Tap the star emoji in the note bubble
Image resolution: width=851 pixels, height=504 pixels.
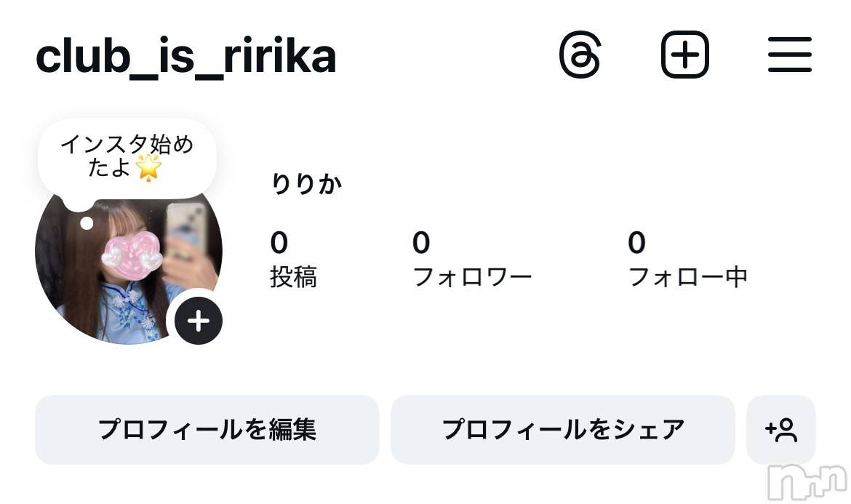pos(149,168)
